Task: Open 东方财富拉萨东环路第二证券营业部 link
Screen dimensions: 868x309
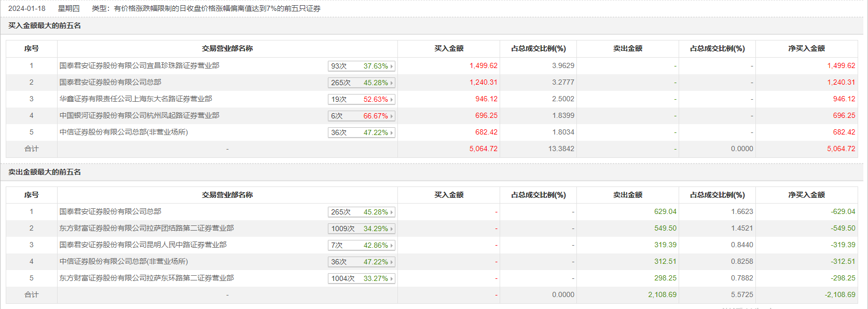Action: click(146, 278)
